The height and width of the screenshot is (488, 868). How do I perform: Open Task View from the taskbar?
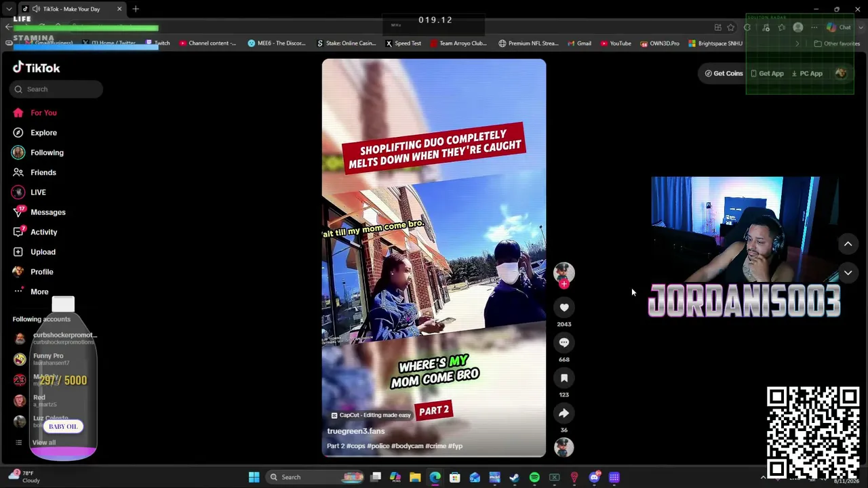(376, 477)
